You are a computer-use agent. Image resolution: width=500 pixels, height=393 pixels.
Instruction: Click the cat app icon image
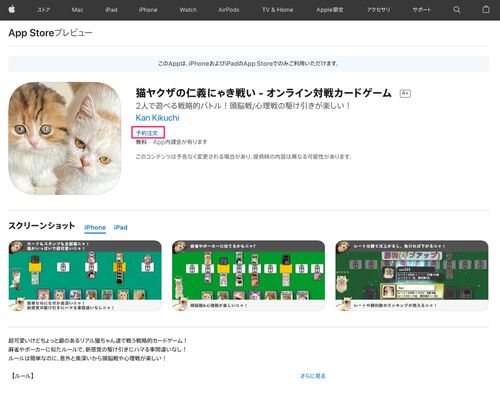(x=65, y=138)
